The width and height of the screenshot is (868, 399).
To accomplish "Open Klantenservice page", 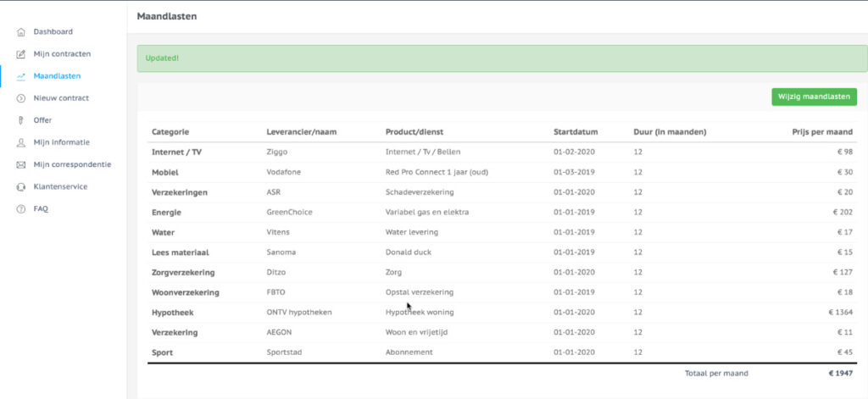I will point(60,187).
